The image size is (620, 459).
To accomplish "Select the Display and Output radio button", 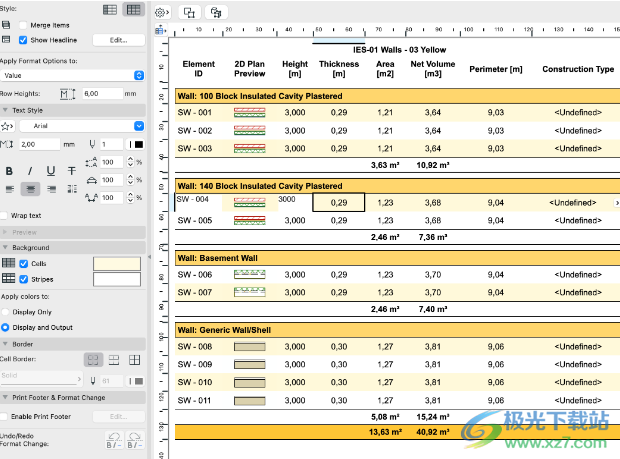I will (x=5, y=327).
